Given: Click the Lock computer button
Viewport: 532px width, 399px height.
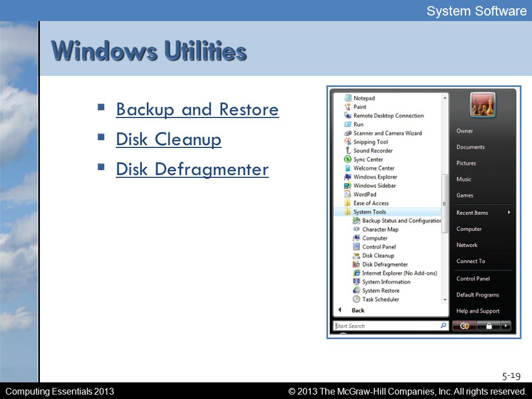Looking at the screenshot, I should (489, 326).
